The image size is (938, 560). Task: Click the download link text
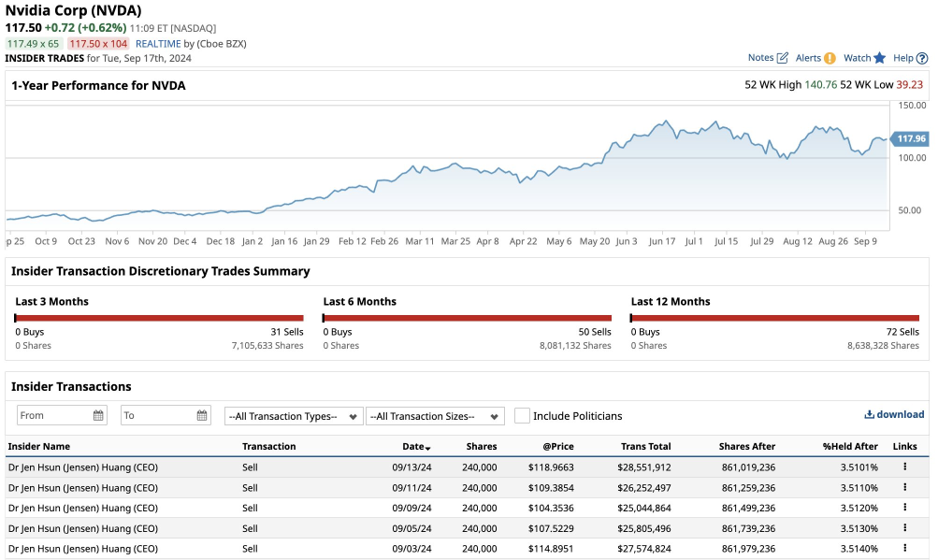click(x=901, y=414)
